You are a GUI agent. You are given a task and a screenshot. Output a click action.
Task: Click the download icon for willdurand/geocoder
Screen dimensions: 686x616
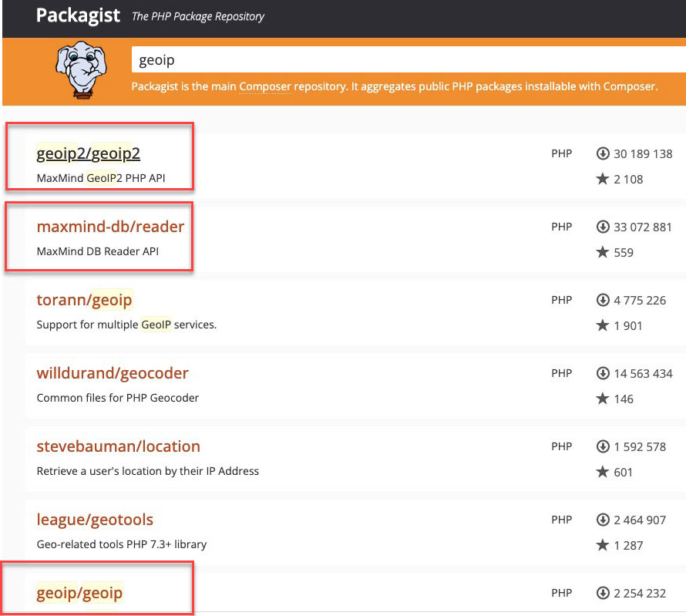(x=603, y=373)
